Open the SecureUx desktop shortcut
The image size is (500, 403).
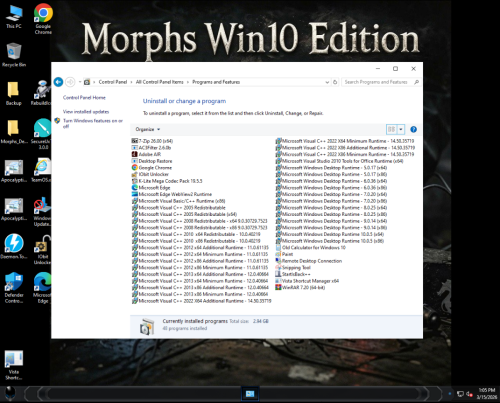pyautogui.click(x=42, y=134)
